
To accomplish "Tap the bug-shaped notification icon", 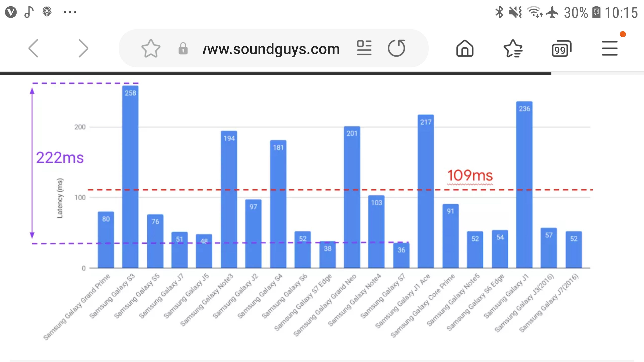I will [47, 12].
